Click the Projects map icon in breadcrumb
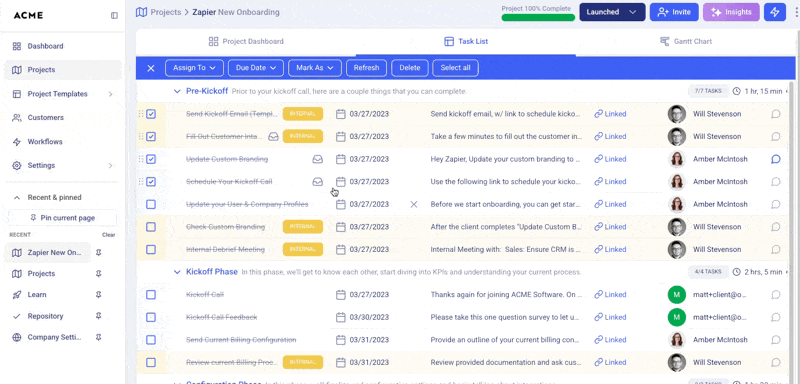The image size is (800, 384). (x=141, y=12)
